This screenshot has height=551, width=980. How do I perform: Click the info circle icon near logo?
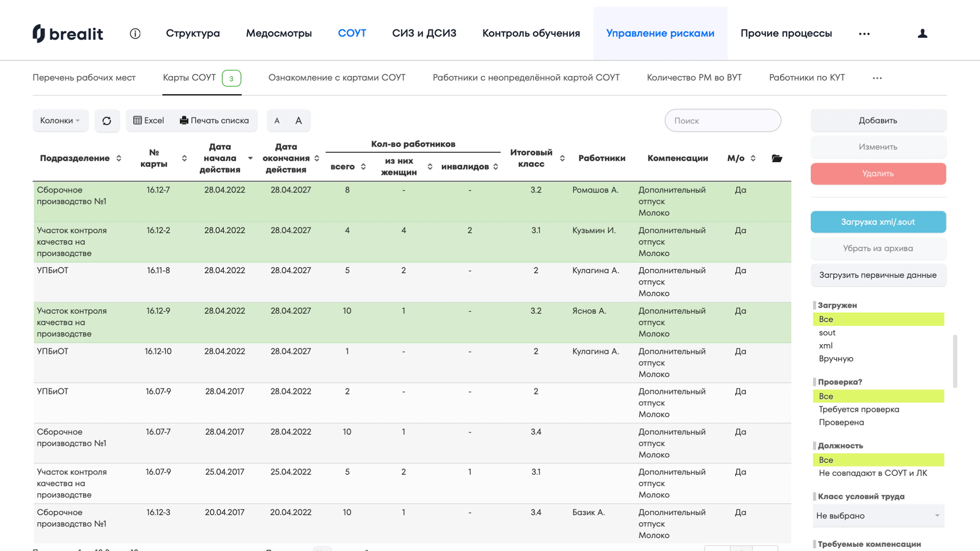pos(135,33)
